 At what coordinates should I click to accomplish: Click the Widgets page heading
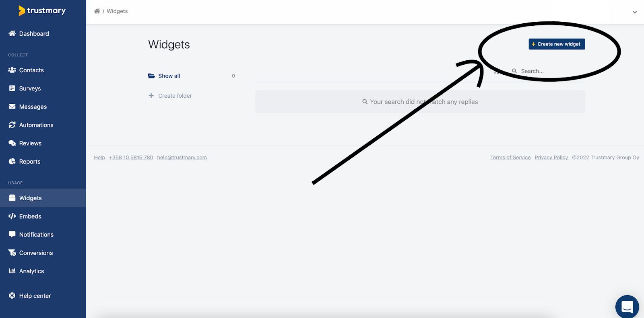[169, 45]
